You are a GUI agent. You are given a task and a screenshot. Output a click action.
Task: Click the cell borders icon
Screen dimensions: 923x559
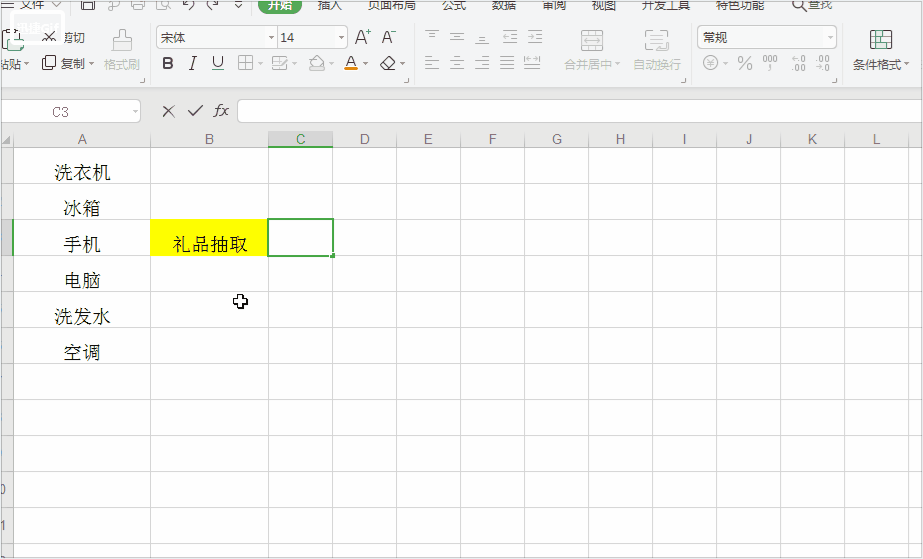pyautogui.click(x=245, y=63)
